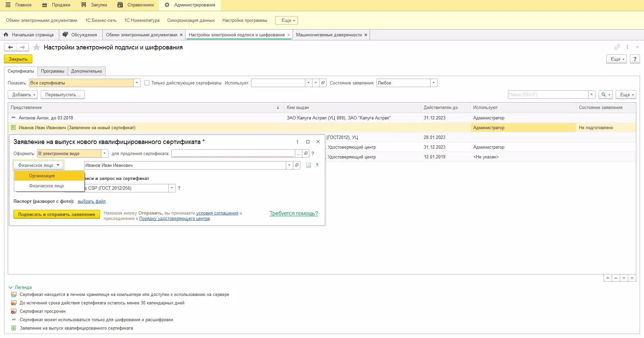Image resolution: width=644 pixels, height=338 pixels.
Task: Open the Состояние заявления dropdown
Action: click(x=434, y=83)
